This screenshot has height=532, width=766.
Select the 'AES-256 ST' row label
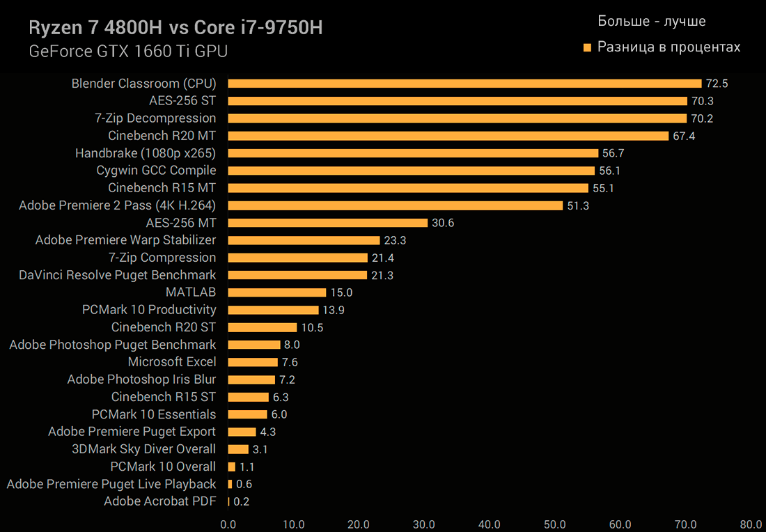pyautogui.click(x=182, y=101)
